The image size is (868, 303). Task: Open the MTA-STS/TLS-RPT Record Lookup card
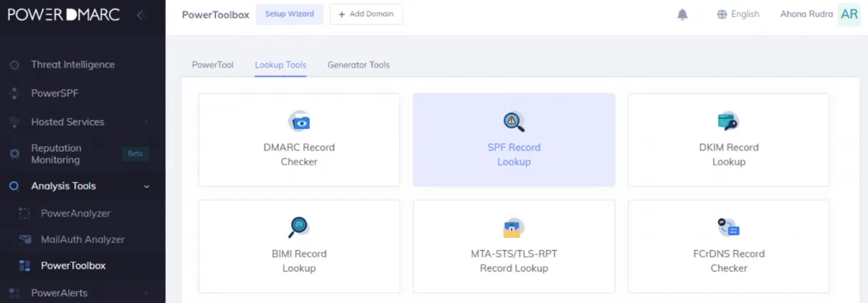coord(514,246)
